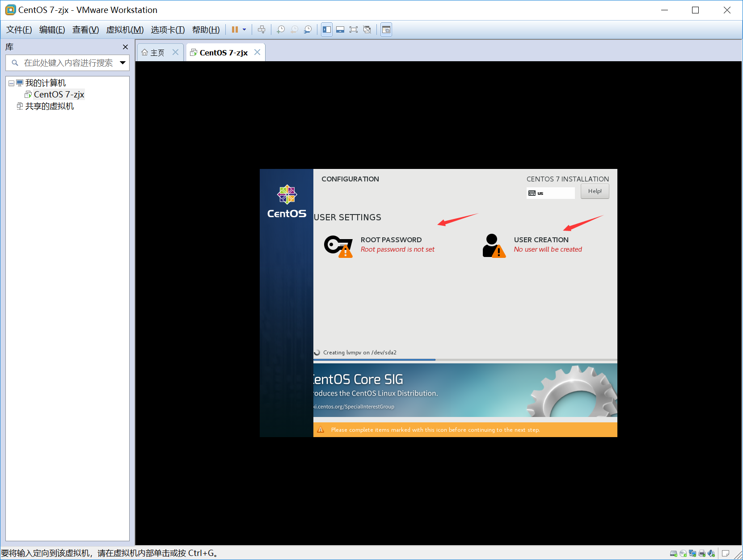Image resolution: width=743 pixels, height=560 pixels.
Task: Open the 编辑(E) menu
Action: pyautogui.click(x=52, y=29)
